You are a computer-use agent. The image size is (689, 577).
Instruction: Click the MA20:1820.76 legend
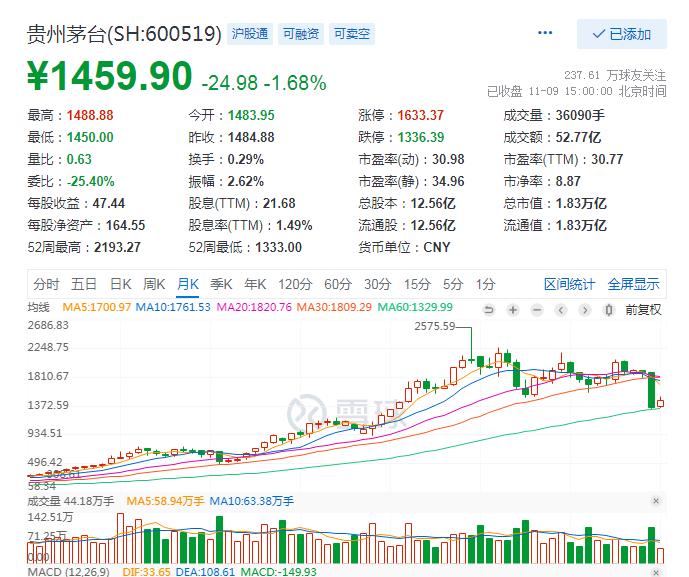tap(254, 307)
